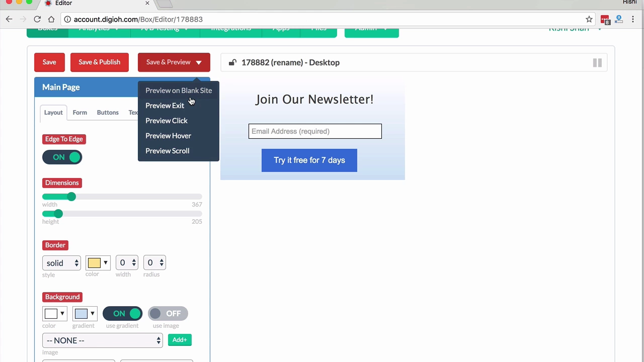Reload the page with browser refresh icon

(37, 19)
